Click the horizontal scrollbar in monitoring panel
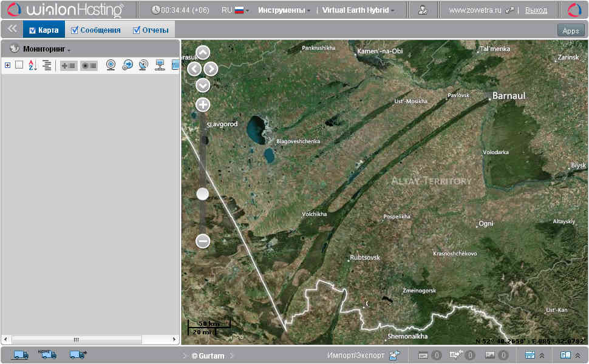The height and width of the screenshot is (364, 589). point(77,340)
